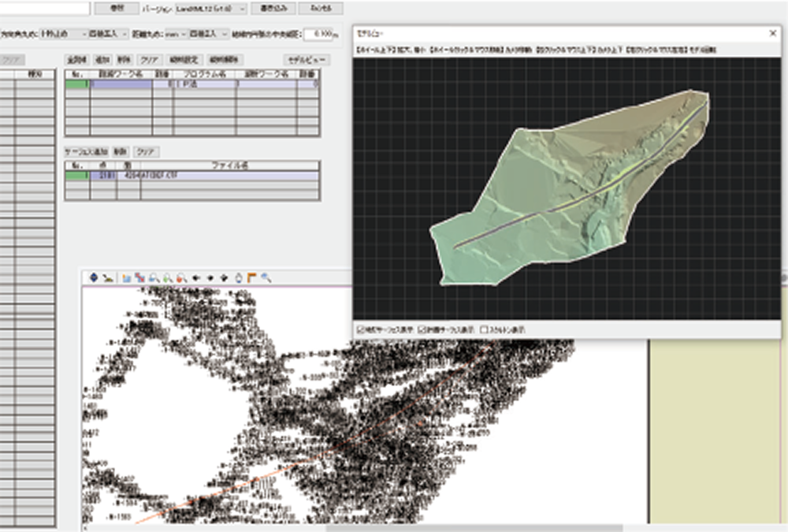788x532 pixels.
Task: Close the モデルビュー window
Action: coord(773,33)
